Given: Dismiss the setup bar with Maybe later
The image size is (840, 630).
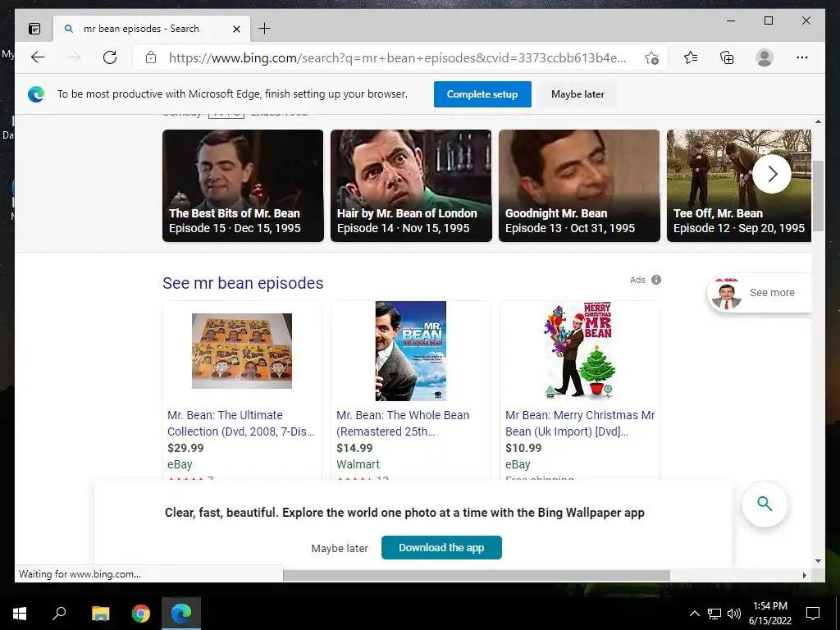Looking at the screenshot, I should [x=577, y=94].
